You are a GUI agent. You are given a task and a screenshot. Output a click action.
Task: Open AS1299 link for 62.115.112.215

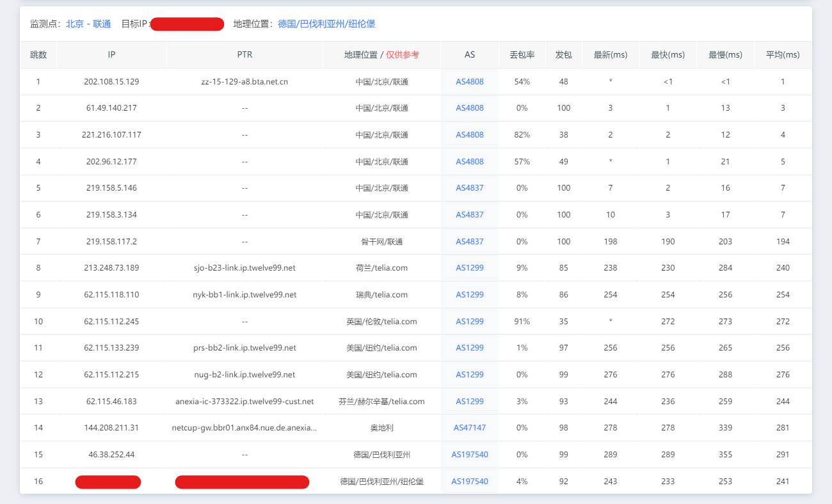(470, 375)
